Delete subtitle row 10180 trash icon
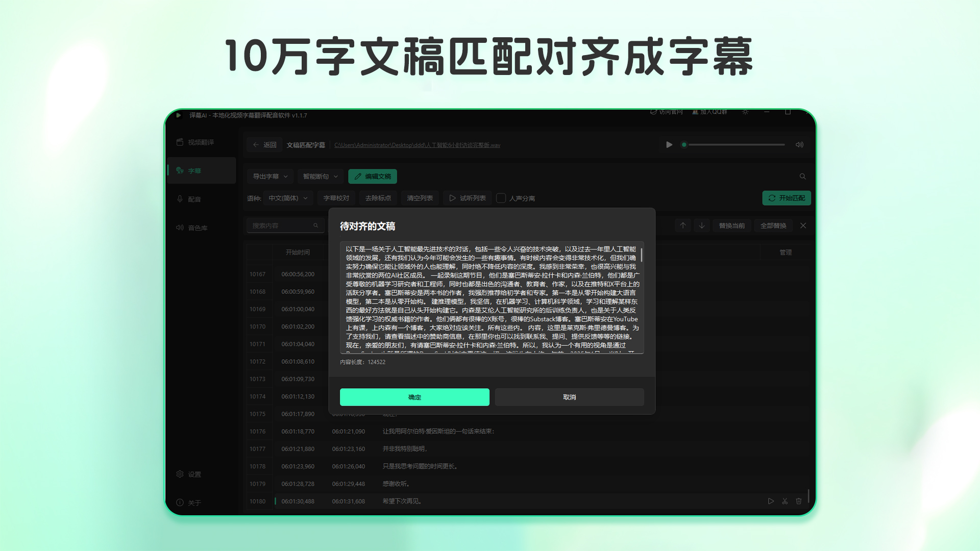The width and height of the screenshot is (980, 551). pos(799,502)
